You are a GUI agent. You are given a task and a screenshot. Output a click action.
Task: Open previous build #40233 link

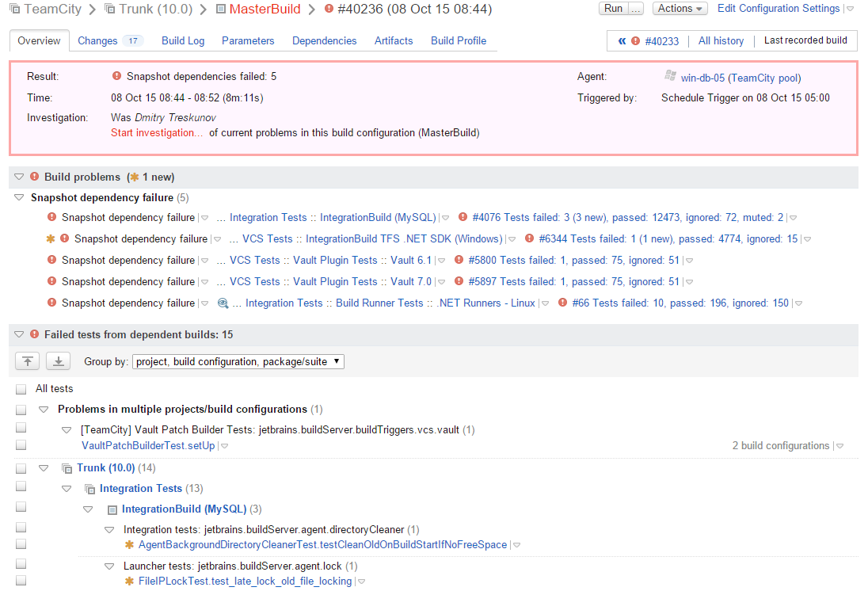point(661,41)
